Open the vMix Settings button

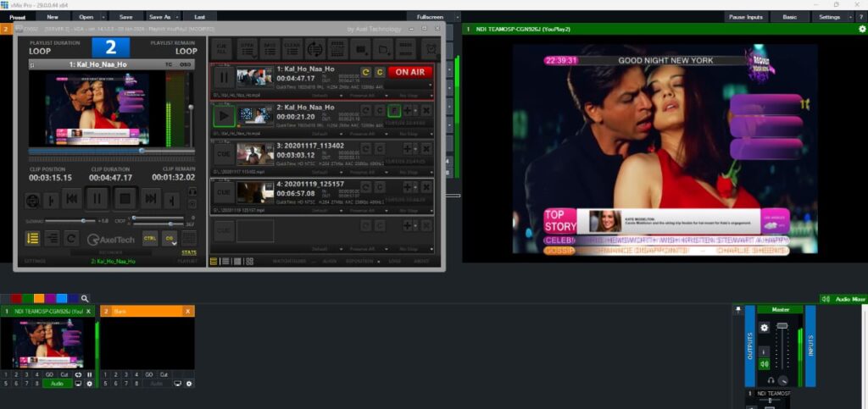[829, 17]
